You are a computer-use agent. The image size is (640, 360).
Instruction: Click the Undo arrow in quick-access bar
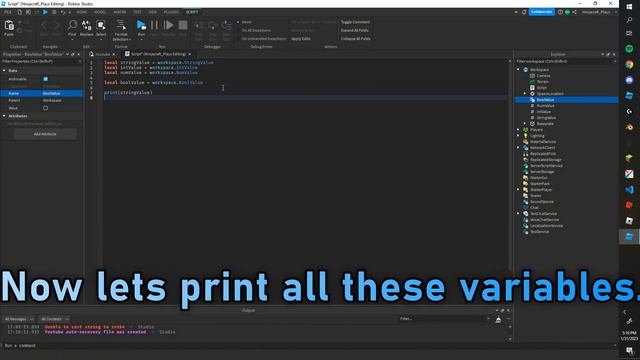pyautogui.click(x=63, y=12)
